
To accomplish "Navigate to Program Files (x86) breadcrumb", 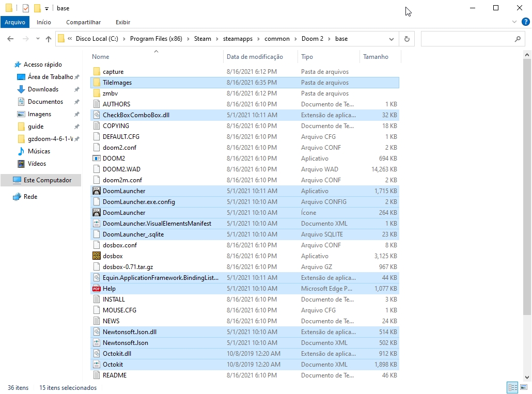I will point(156,39).
